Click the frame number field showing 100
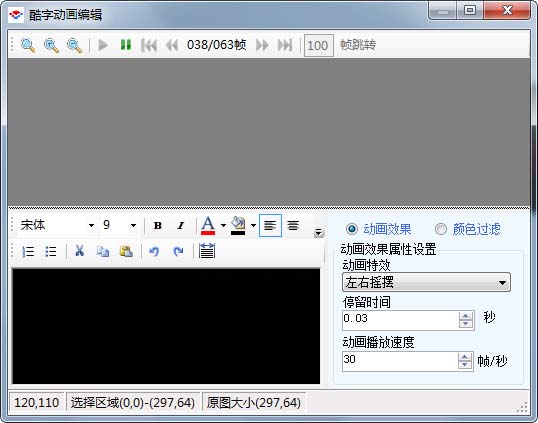This screenshot has height=423, width=538. tap(318, 45)
